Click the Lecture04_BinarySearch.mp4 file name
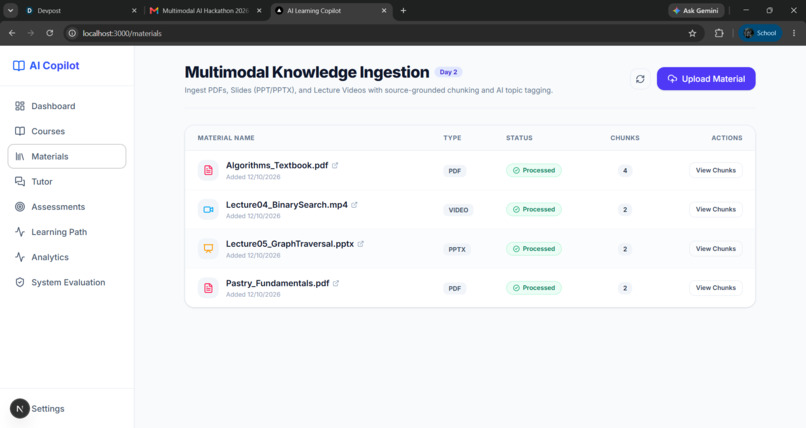 point(287,204)
